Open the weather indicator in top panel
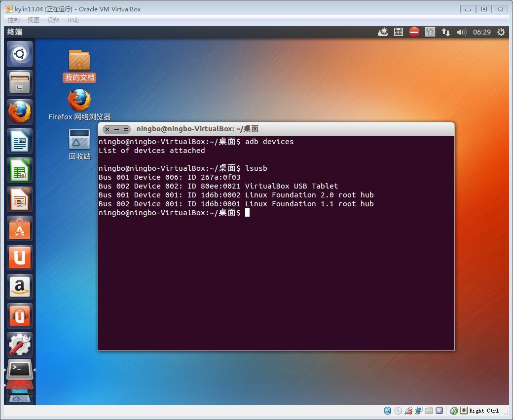This screenshot has width=513, height=420. 383,32
